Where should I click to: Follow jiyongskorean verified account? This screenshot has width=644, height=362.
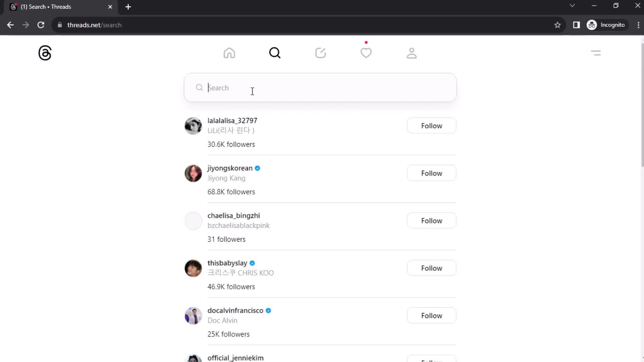[432, 173]
